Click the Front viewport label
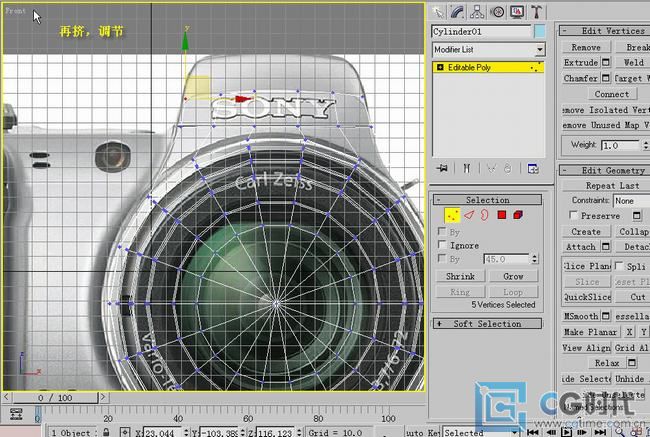The image size is (650, 437). pyautogui.click(x=15, y=11)
